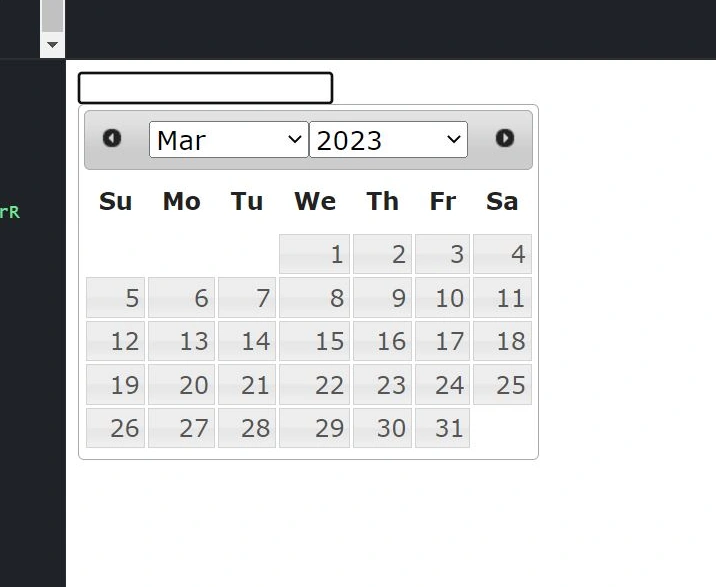Select day 25 in the calendar
This screenshot has height=587, width=716.
(502, 385)
